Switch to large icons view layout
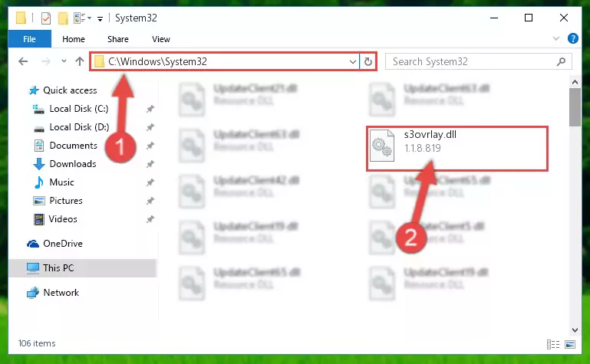 click(570, 344)
